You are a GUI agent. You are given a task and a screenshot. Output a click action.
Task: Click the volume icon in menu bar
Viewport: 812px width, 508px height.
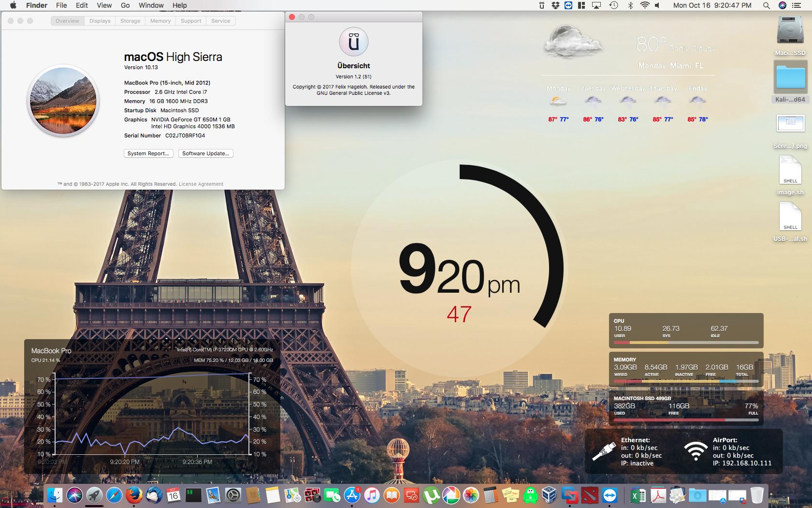657,5
